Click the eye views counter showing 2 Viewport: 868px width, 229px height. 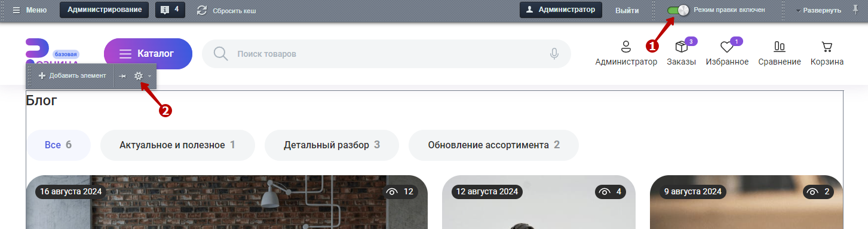pyautogui.click(x=818, y=192)
